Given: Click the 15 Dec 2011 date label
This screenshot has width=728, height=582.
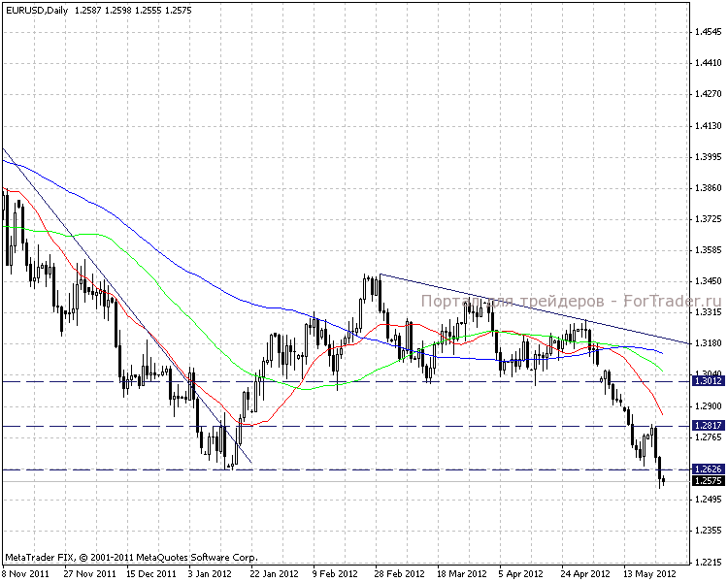Looking at the screenshot, I should 151,574.
